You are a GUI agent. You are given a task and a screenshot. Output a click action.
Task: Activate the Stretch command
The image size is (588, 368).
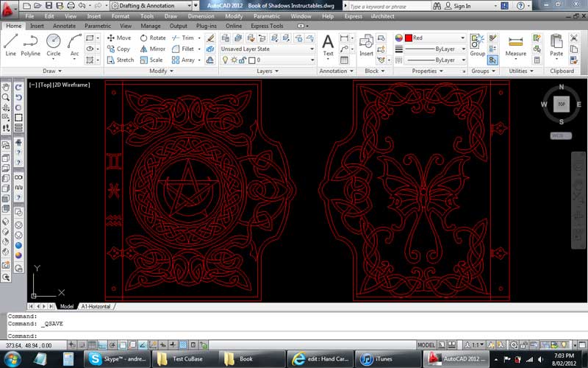(x=121, y=60)
